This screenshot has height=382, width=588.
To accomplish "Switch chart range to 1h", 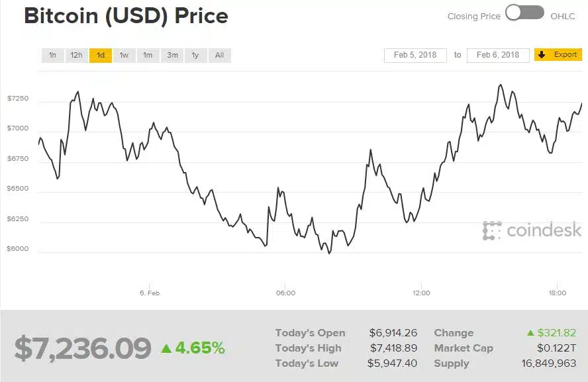I will pos(52,56).
